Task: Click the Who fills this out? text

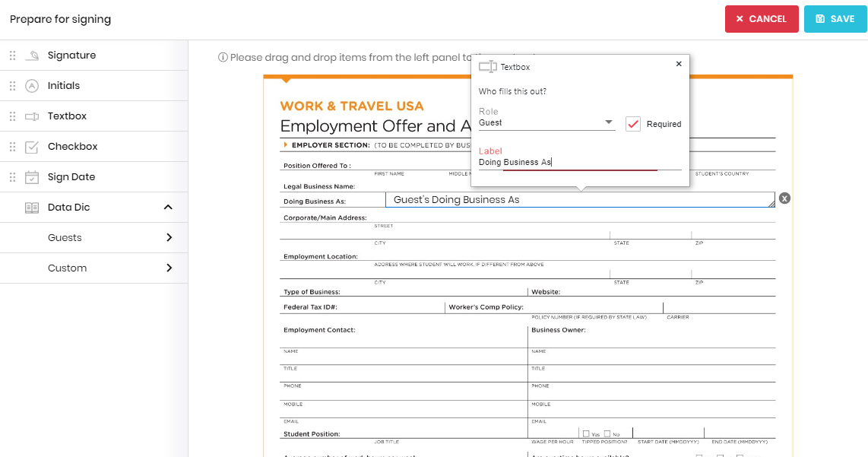Action: (x=512, y=91)
